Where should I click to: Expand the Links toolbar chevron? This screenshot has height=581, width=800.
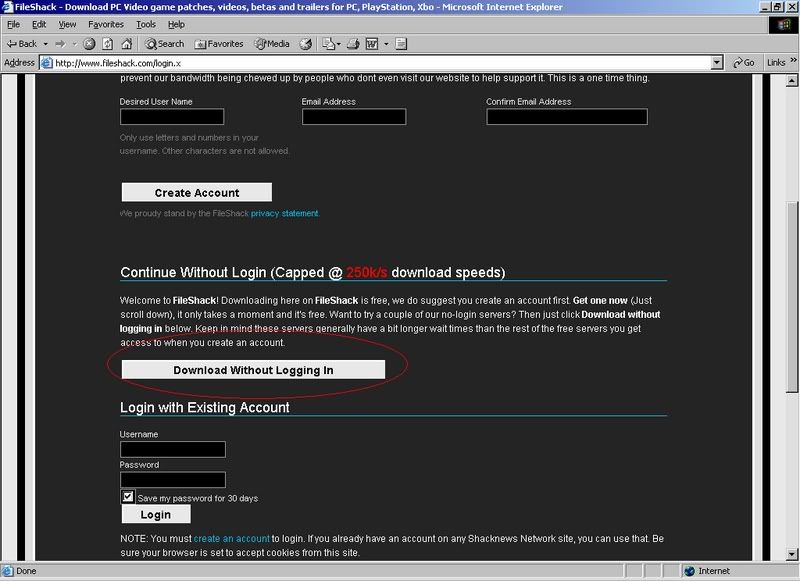coord(793,60)
